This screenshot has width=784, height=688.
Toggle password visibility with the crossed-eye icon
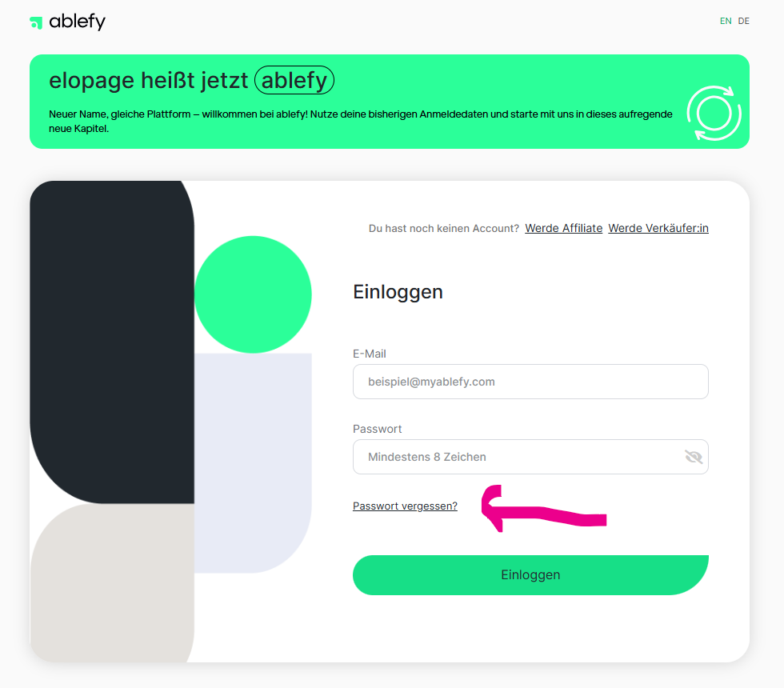tap(693, 457)
